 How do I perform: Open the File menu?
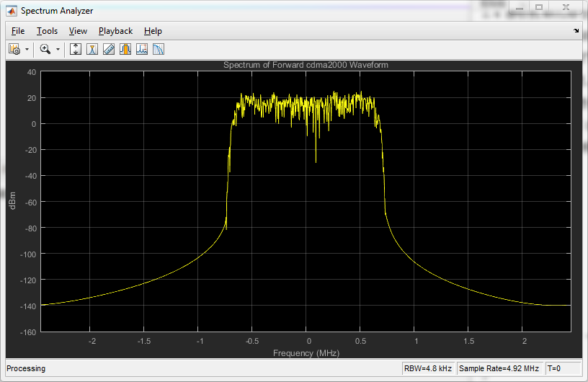(x=18, y=31)
